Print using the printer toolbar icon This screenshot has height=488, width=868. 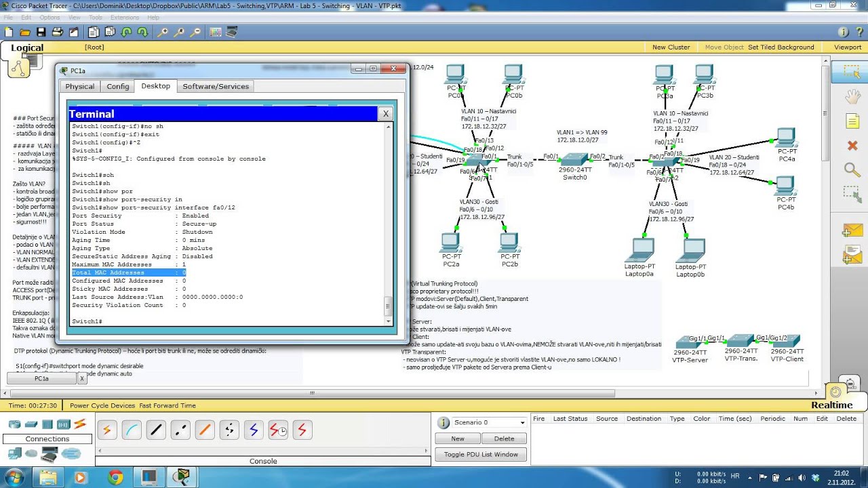58,32
